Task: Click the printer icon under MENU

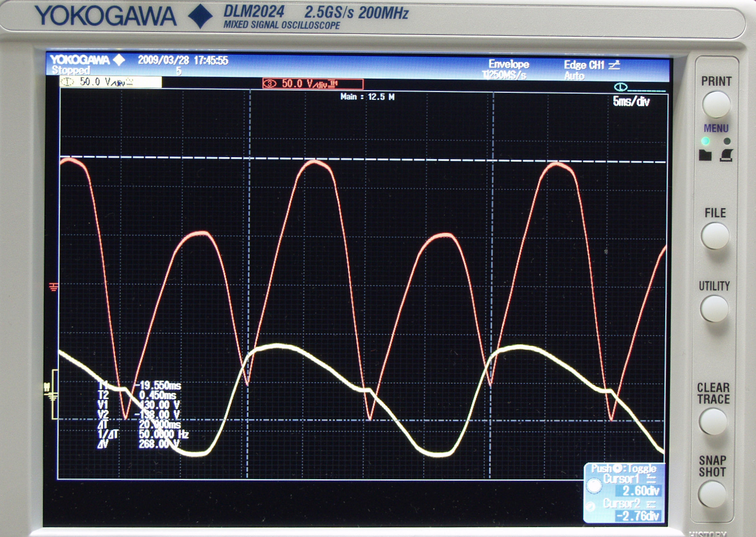Action: (x=726, y=155)
